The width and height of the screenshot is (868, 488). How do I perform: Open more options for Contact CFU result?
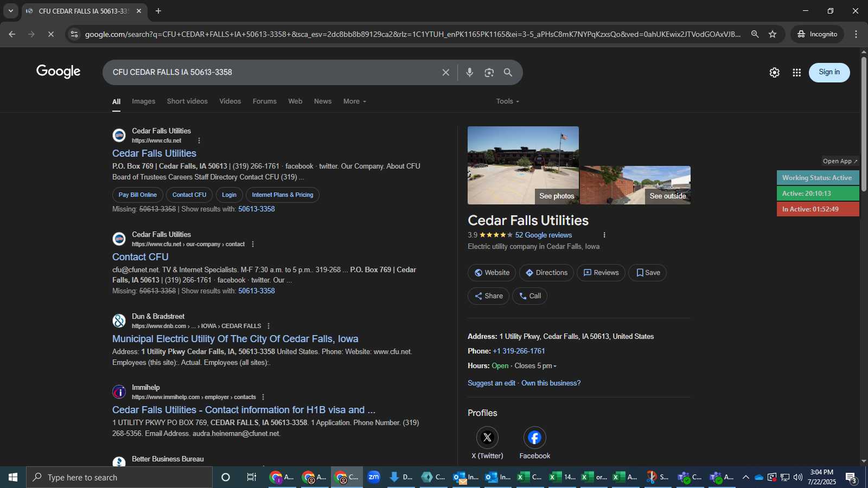[253, 244]
